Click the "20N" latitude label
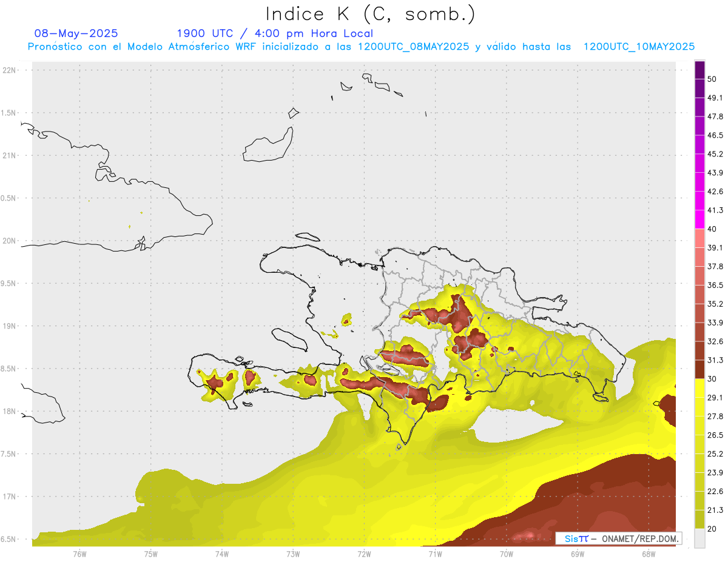Viewport: 728px width, 562px height. click(9, 241)
